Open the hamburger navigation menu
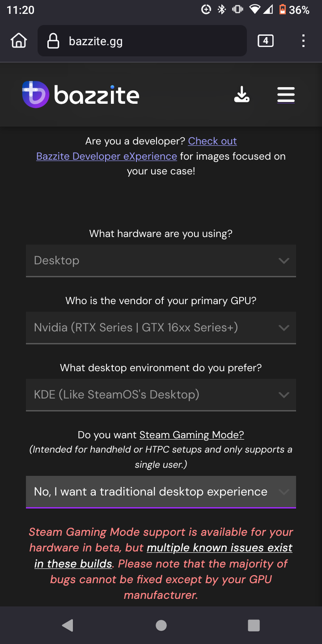The width and height of the screenshot is (322, 644). [x=286, y=95]
